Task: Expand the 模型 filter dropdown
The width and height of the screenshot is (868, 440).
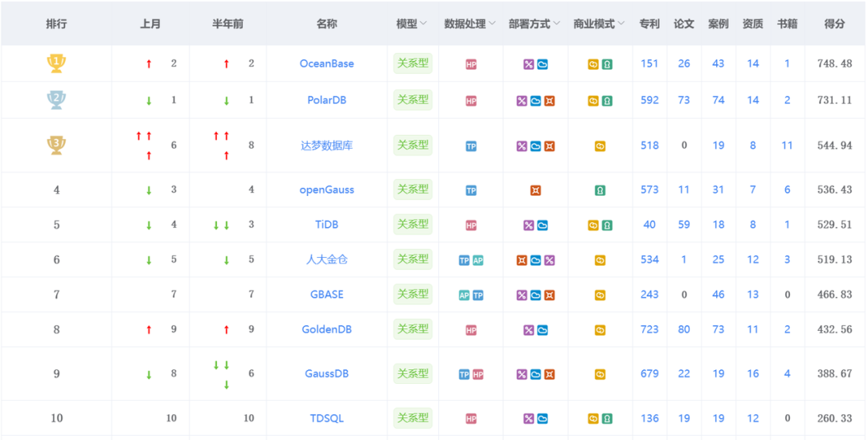Action: pos(424,24)
